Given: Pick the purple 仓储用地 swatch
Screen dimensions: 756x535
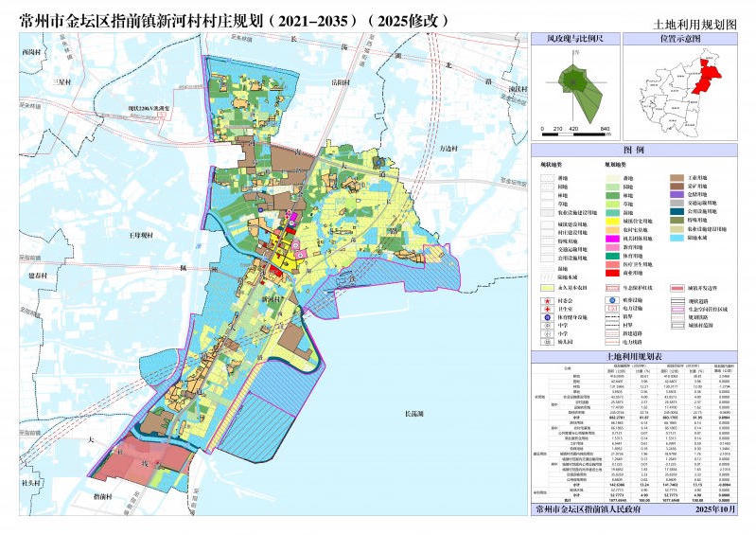Looking at the screenshot, I should pos(677,194).
